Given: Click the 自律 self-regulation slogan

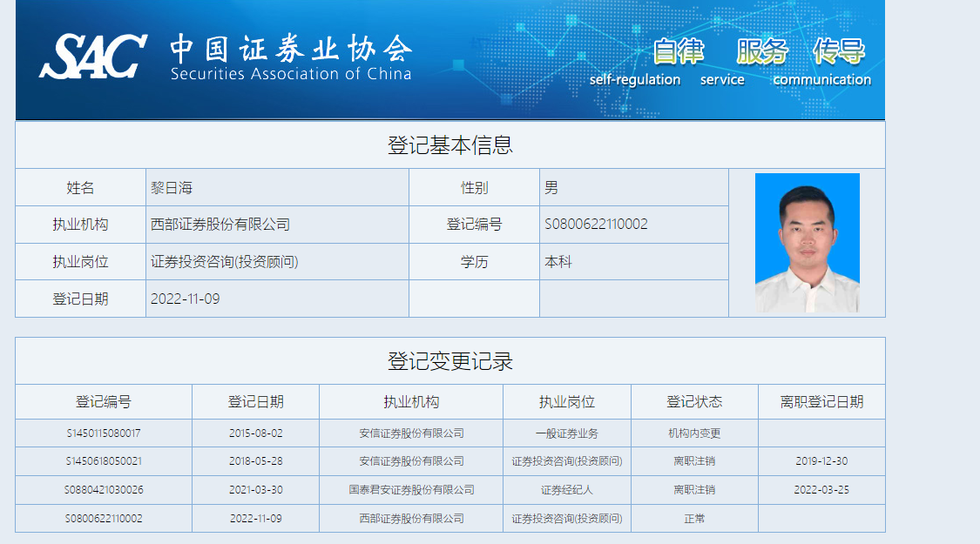Looking at the screenshot, I should [679, 52].
